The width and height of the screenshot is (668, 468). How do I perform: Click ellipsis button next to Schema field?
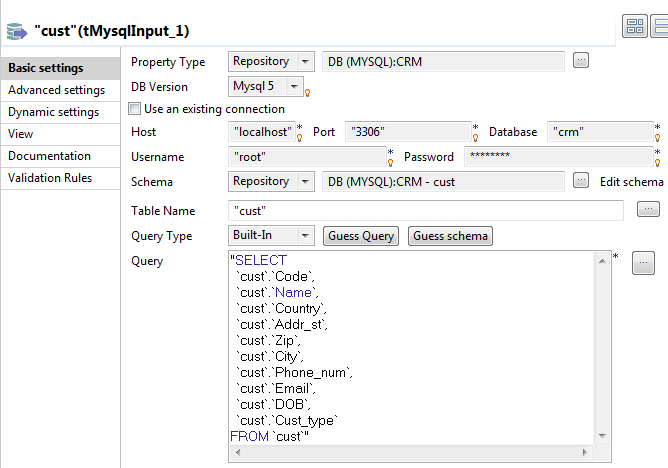(x=581, y=181)
